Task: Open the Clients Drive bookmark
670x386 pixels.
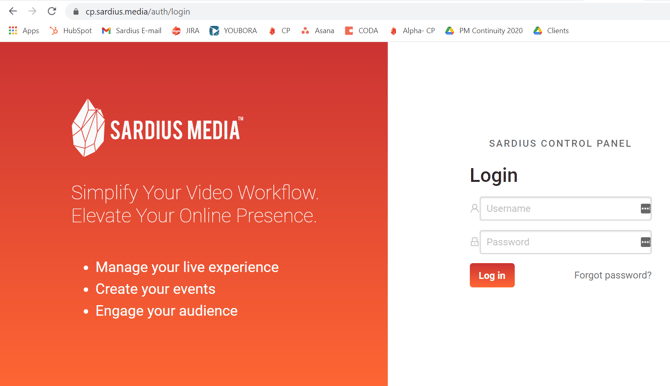Action: click(551, 31)
